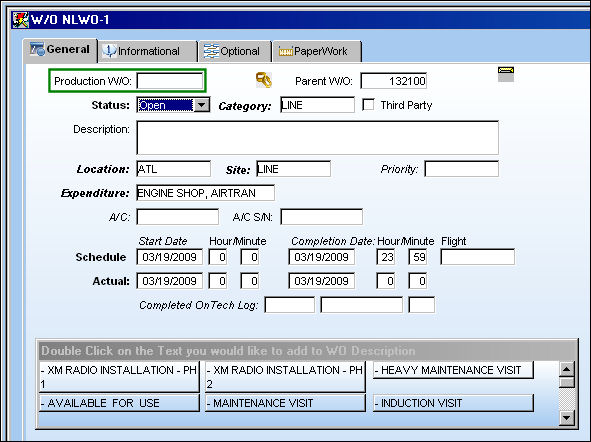Open the Informational tab
Viewport: 591px width, 442px height.
point(147,51)
